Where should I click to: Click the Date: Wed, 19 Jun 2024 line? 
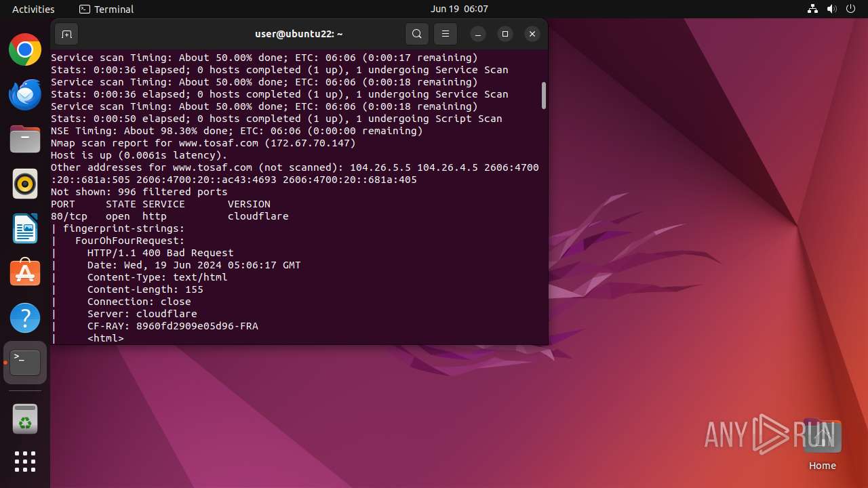click(x=194, y=265)
